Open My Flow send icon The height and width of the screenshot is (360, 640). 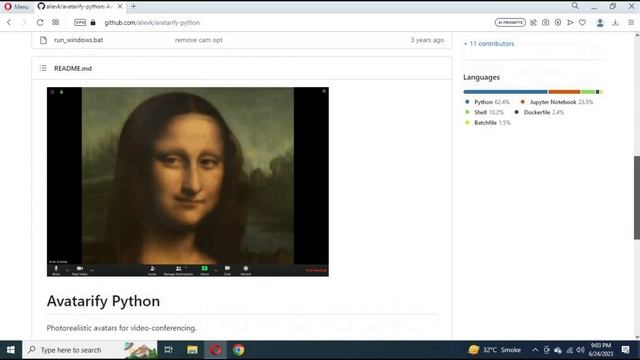pyautogui.click(x=570, y=22)
